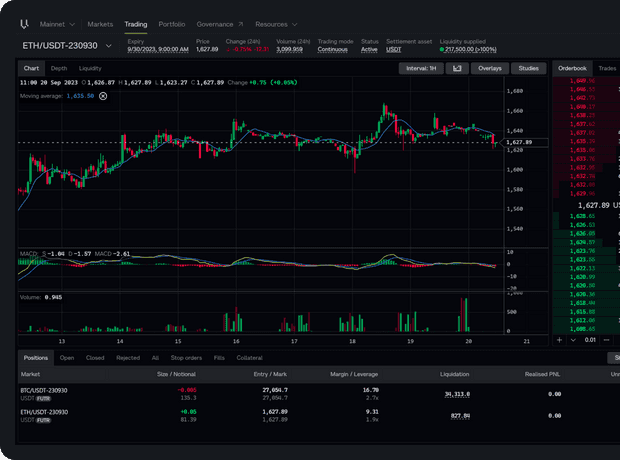Switch to the Liquidity tab

(x=90, y=69)
